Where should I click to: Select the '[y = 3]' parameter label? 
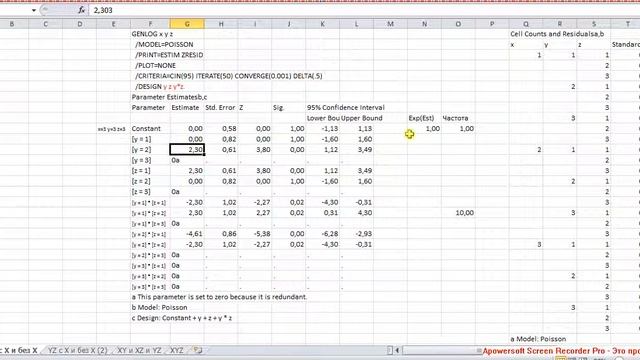(141, 160)
